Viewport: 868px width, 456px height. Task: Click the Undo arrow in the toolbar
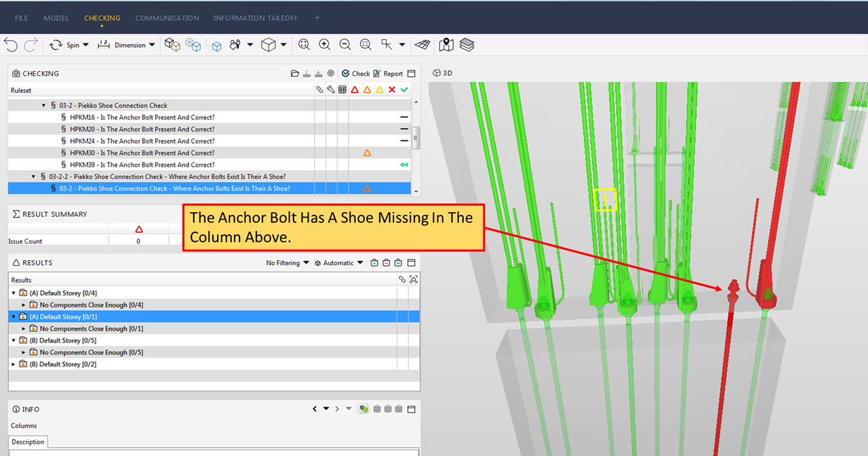(x=10, y=45)
